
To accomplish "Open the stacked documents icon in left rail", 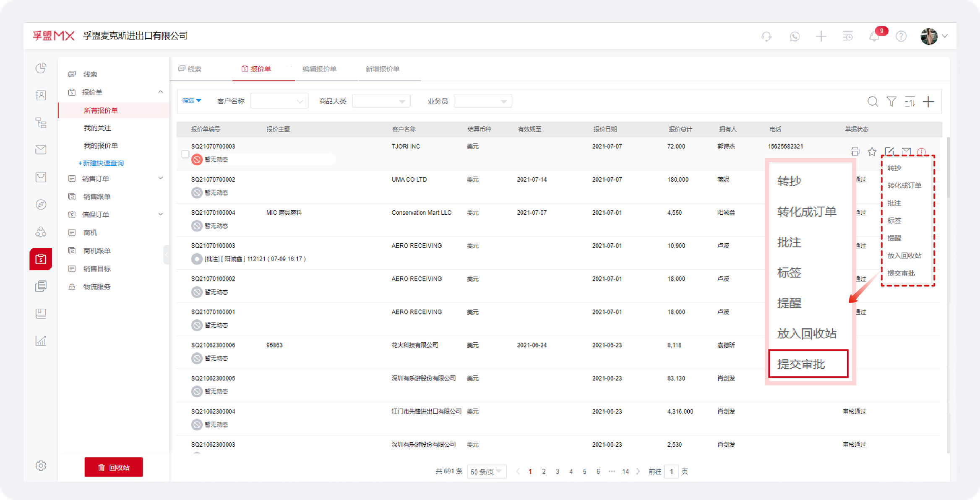I will 41,286.
